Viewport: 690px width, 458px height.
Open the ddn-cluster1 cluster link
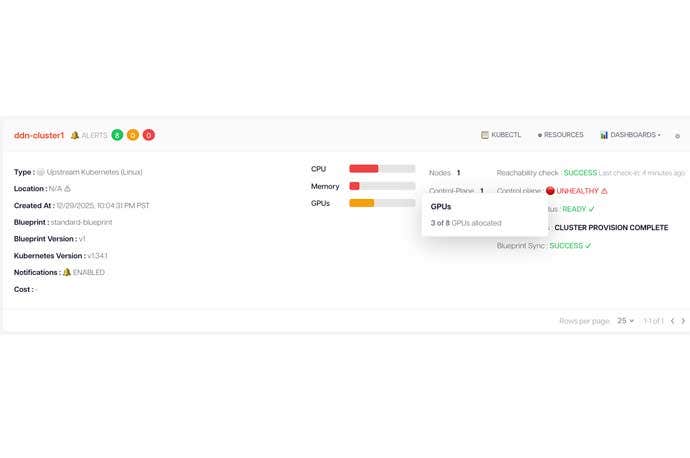click(x=39, y=135)
